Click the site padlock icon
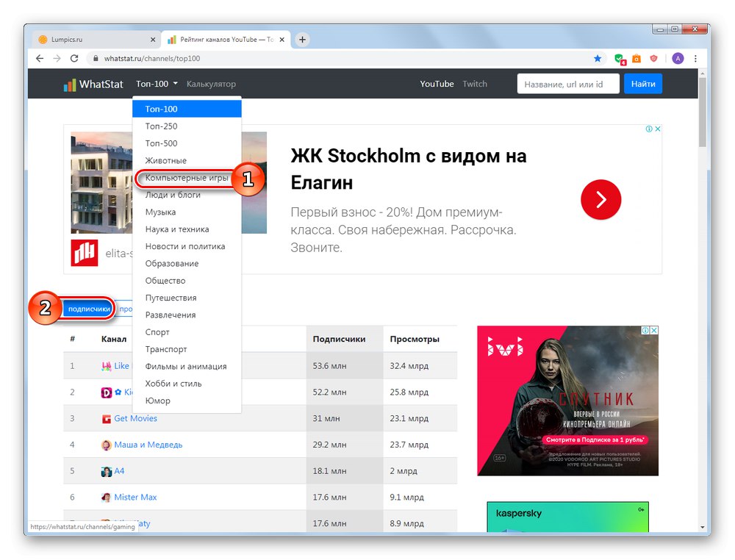The height and width of the screenshot is (560, 735). pos(96,59)
